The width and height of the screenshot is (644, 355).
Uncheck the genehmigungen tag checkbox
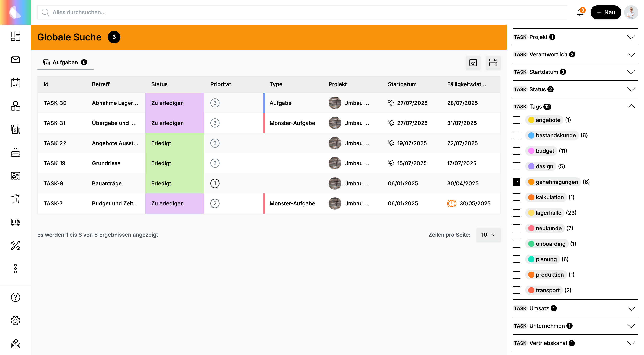click(517, 182)
